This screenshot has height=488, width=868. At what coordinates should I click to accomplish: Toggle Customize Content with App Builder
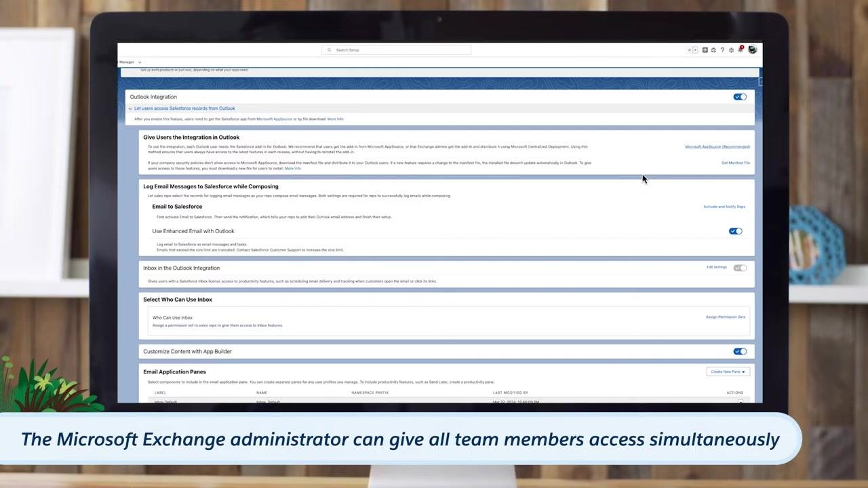click(740, 352)
